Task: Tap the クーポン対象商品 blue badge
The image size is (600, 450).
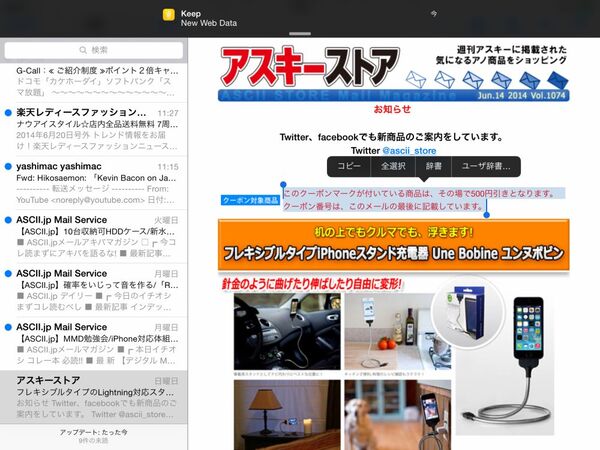Action: 250,200
